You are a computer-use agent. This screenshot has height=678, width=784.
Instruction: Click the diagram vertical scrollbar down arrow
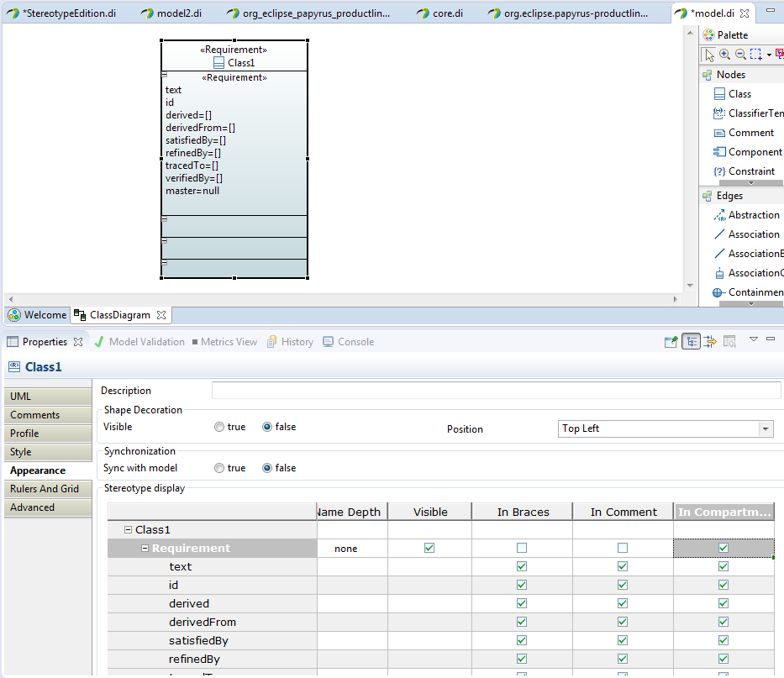690,286
